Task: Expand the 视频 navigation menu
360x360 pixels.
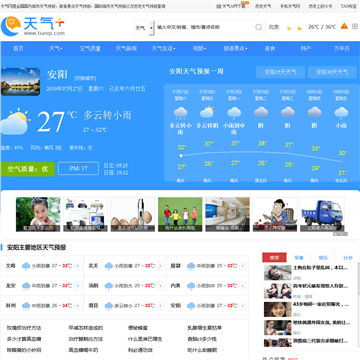Action: click(199, 49)
